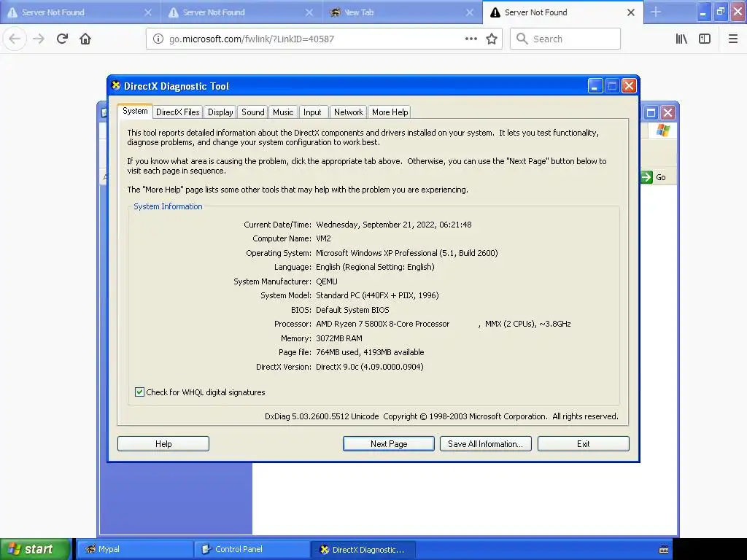Close the New Tab browser tab
747x560 pixels.
click(x=470, y=12)
